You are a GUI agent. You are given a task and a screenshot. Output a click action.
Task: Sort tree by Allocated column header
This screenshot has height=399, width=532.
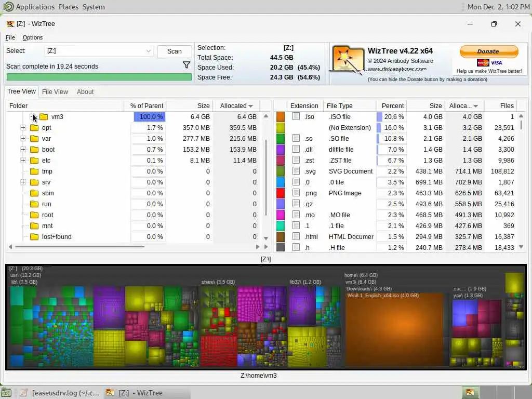(236, 106)
